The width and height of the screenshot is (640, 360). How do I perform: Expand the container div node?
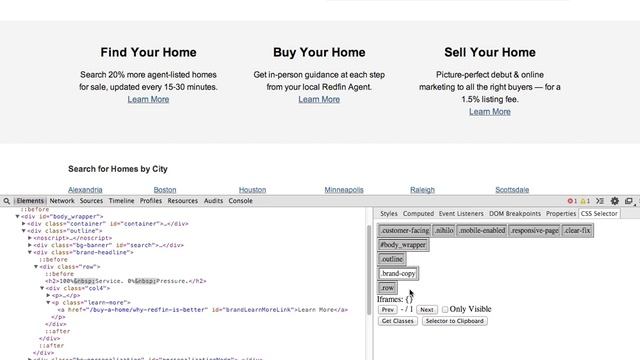tap(24, 224)
